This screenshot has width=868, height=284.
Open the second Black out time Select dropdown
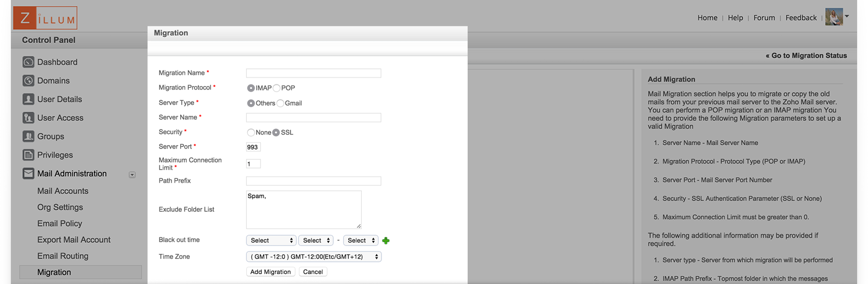tap(316, 241)
